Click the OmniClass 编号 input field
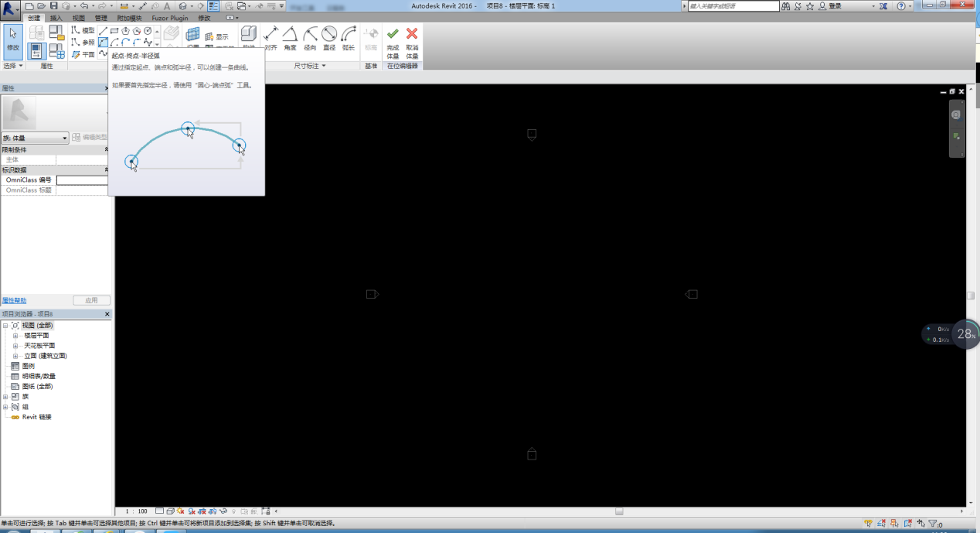980x533 pixels. (x=82, y=180)
